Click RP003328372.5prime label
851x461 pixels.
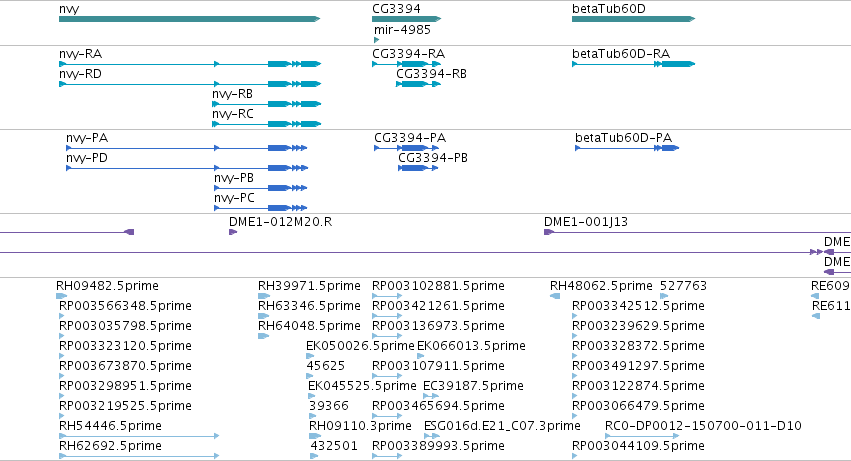(639, 346)
